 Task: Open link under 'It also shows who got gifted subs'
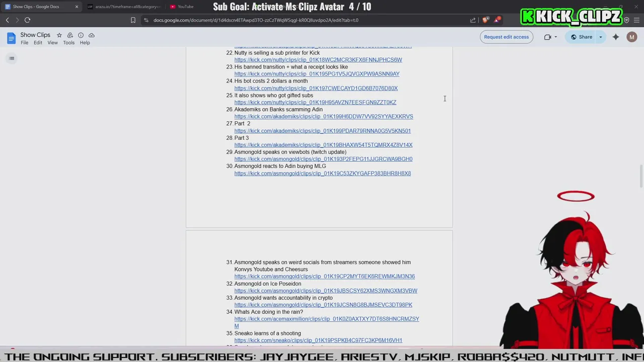tap(315, 103)
